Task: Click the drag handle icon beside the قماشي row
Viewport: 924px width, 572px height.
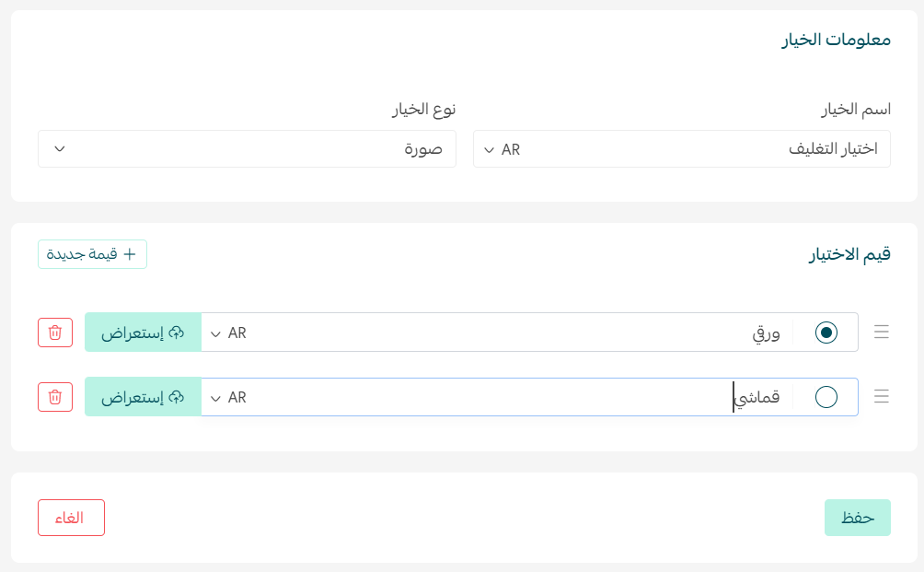Action: click(881, 397)
